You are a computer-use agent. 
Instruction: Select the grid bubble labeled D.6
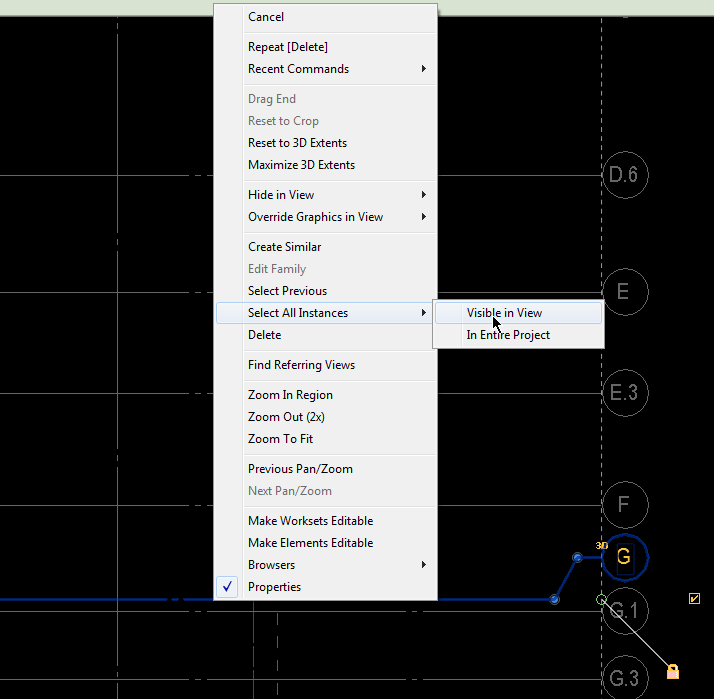pyautogui.click(x=625, y=175)
